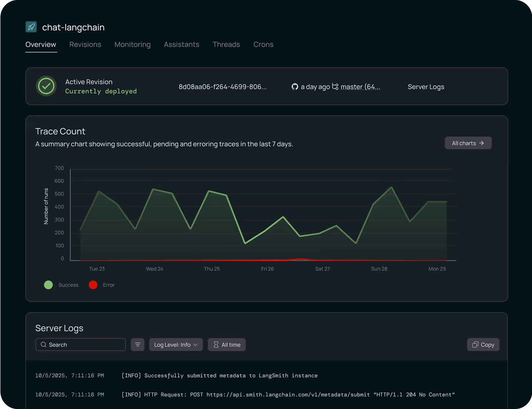Click the GitHub icon next to 'a day ago'

[x=295, y=86]
